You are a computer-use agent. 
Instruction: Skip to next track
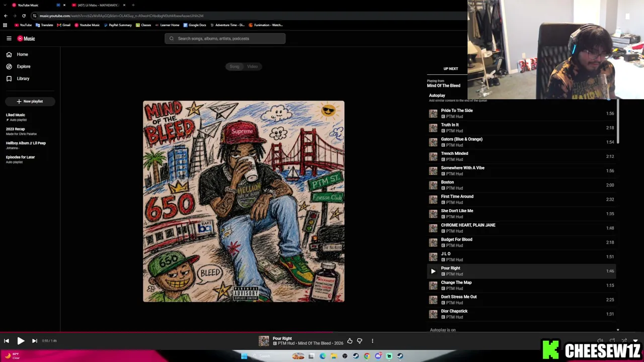point(34,341)
